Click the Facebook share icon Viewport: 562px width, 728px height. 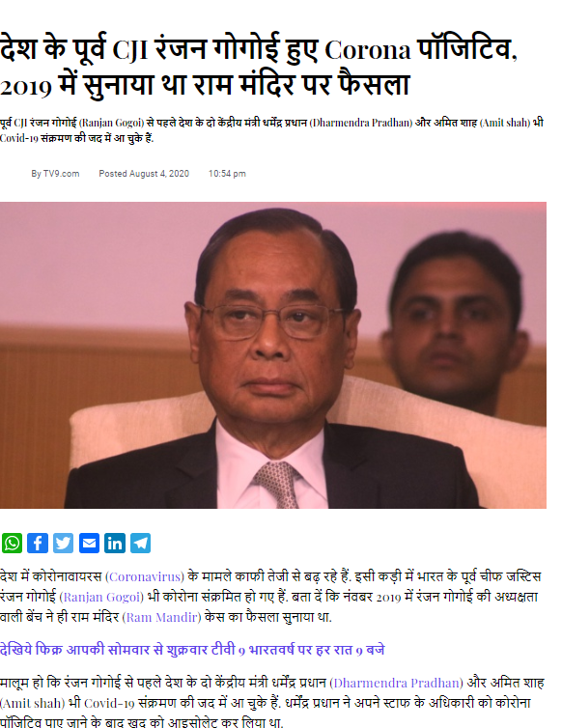pos(38,544)
